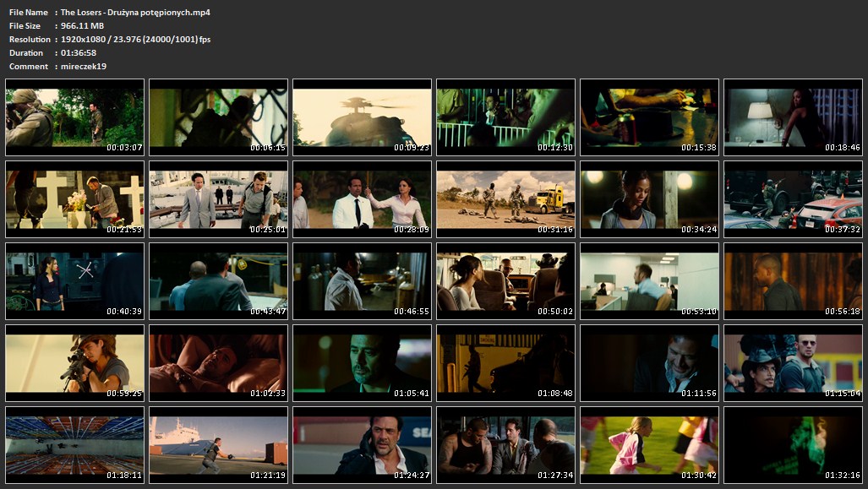The width and height of the screenshot is (868, 489).
Task: Select the thumbnail stamped 00:50:02
Action: pyautogui.click(x=505, y=281)
